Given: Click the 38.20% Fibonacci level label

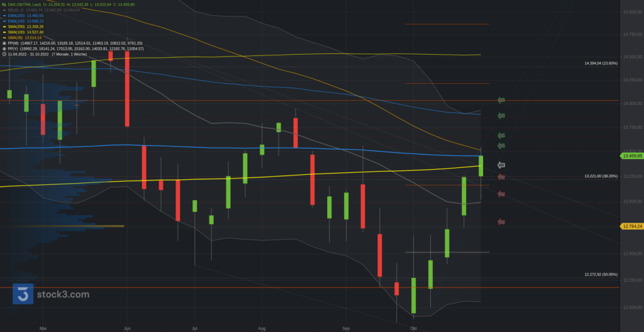Looking at the screenshot, I should click(601, 177).
